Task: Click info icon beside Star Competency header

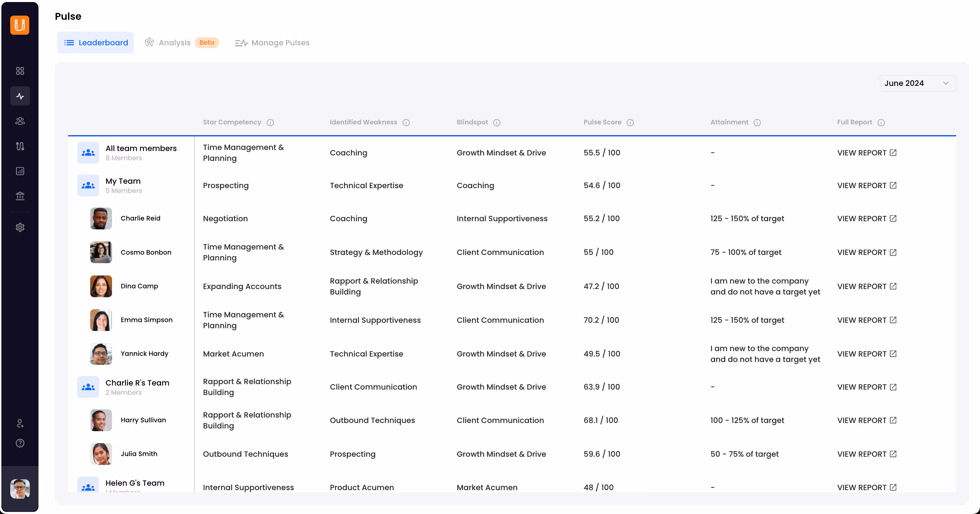Action: tap(270, 123)
